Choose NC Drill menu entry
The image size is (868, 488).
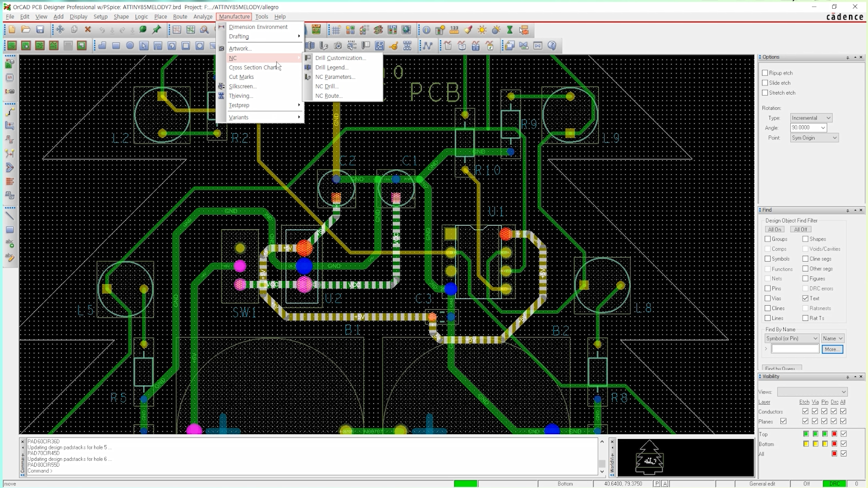(327, 87)
